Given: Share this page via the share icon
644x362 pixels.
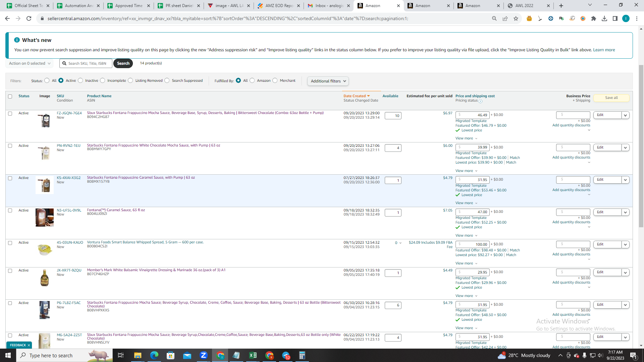Looking at the screenshot, I should point(505,18).
